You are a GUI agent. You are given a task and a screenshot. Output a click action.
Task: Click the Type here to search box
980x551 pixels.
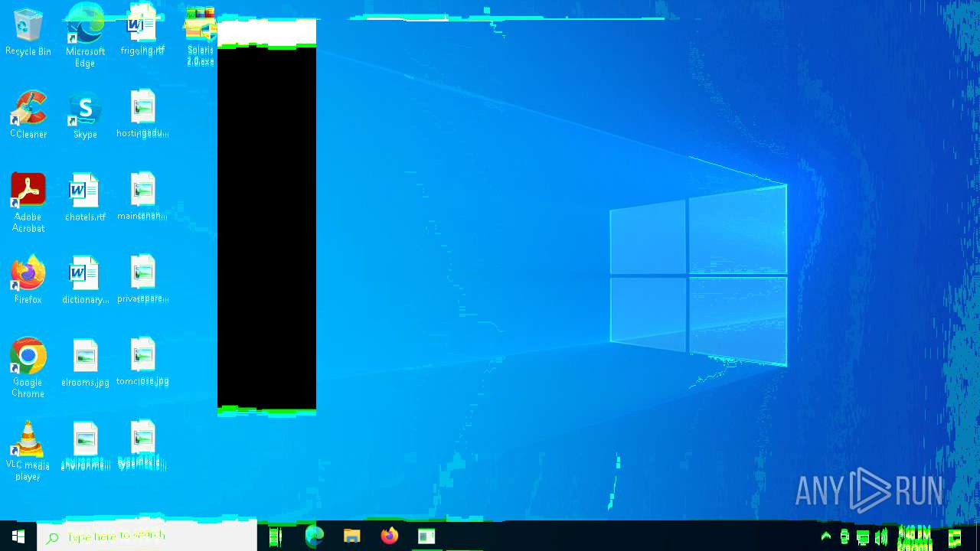[147, 536]
